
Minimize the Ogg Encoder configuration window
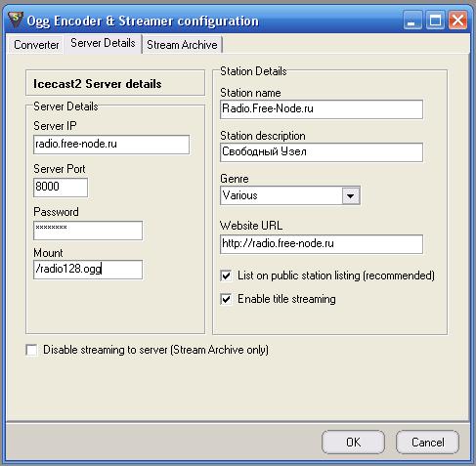click(412, 21)
